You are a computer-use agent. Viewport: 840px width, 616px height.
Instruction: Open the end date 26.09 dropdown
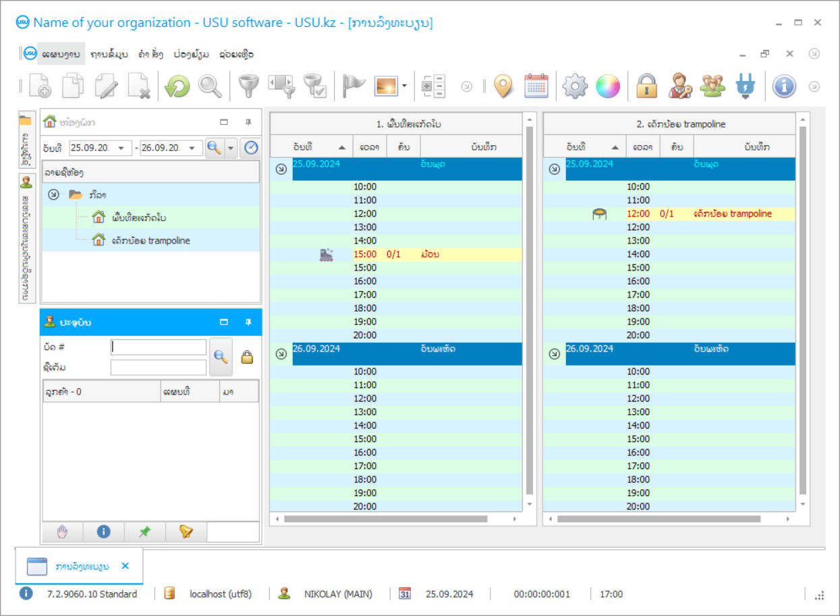(x=192, y=148)
